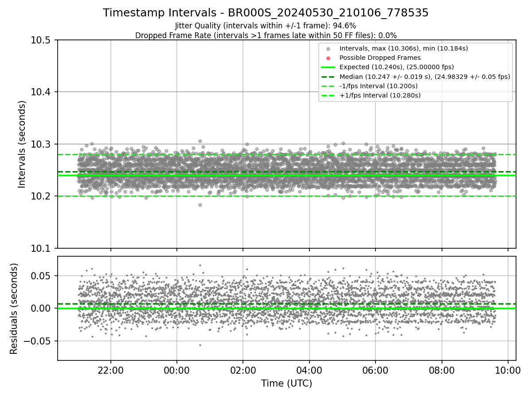Image resolution: width=532 pixels, height=399 pixels.
Task: Click the lowest residual outlier point below −0.05
Action: coord(200,345)
